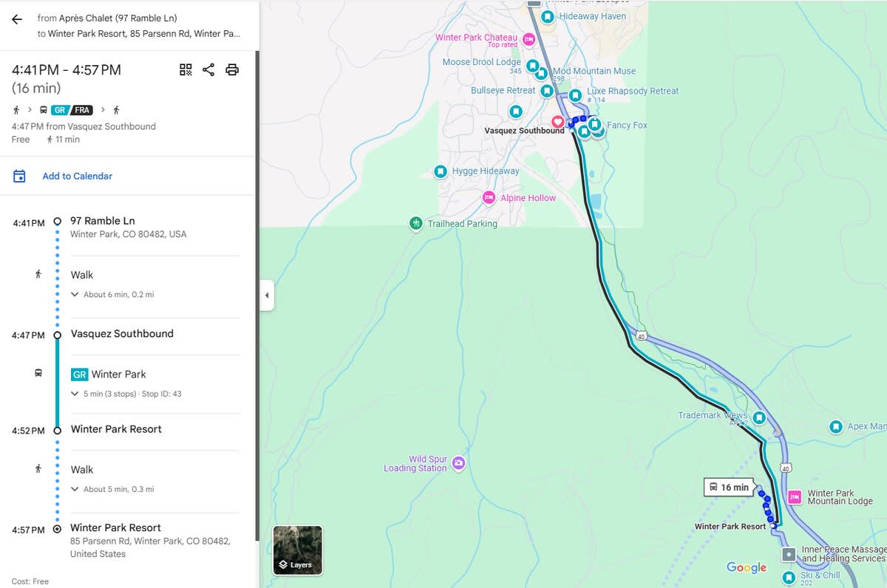
Task: Click the Add to Calendar icon
Action: [19, 176]
